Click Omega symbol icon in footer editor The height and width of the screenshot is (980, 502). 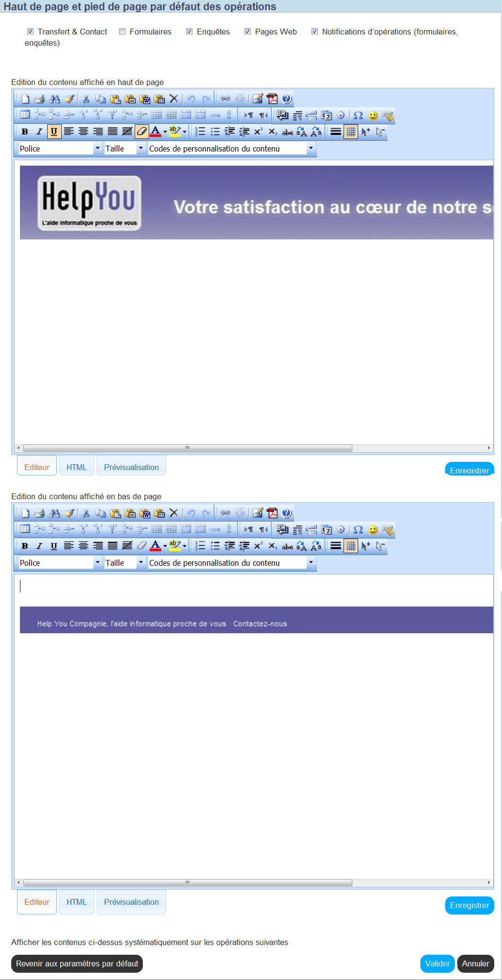tap(358, 530)
